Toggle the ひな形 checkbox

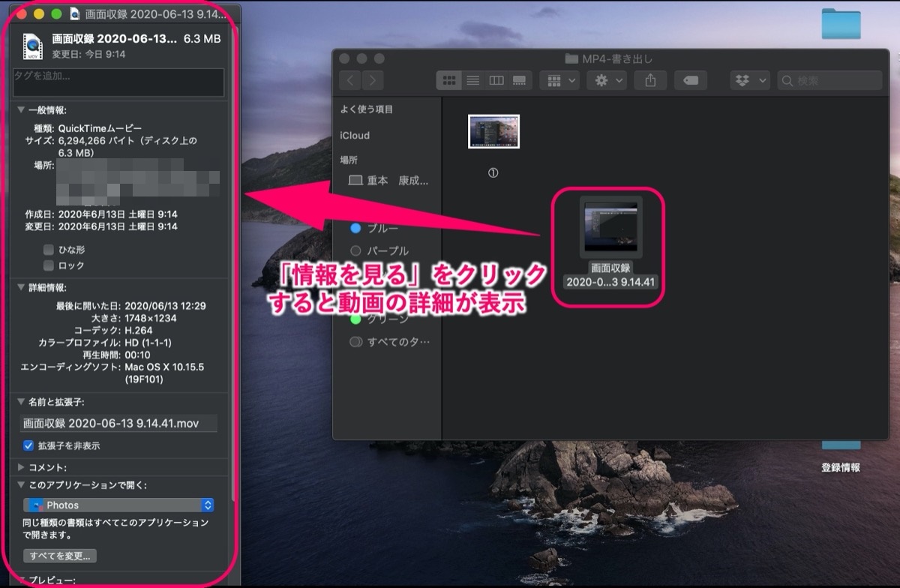click(x=49, y=249)
